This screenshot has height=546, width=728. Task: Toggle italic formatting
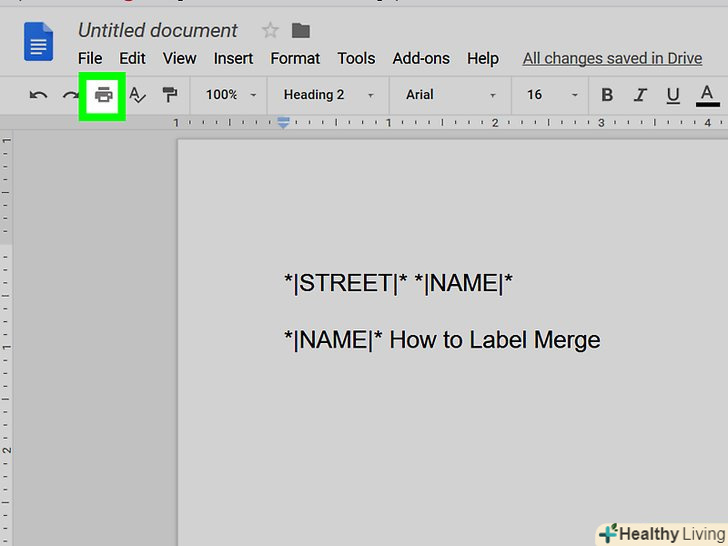tap(640, 96)
